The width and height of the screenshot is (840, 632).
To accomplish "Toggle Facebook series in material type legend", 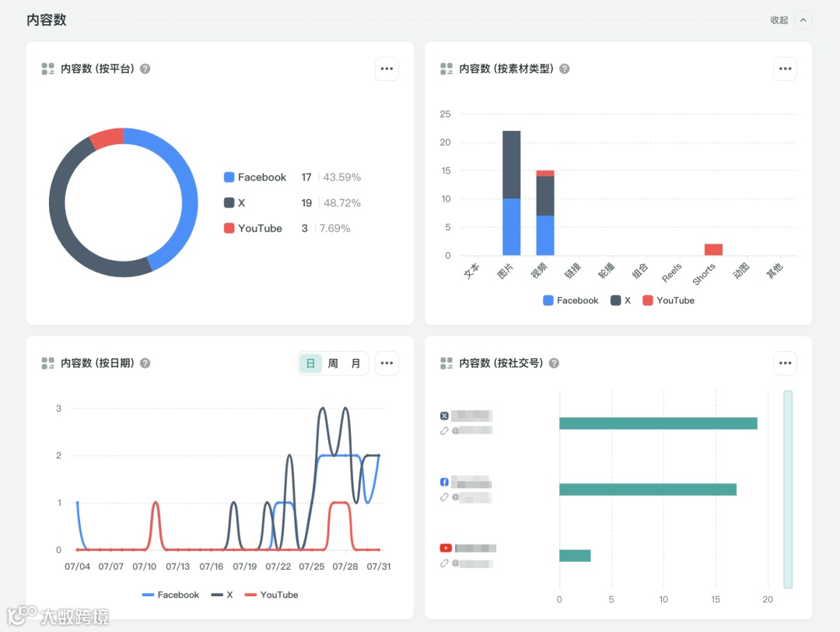I will (x=571, y=300).
